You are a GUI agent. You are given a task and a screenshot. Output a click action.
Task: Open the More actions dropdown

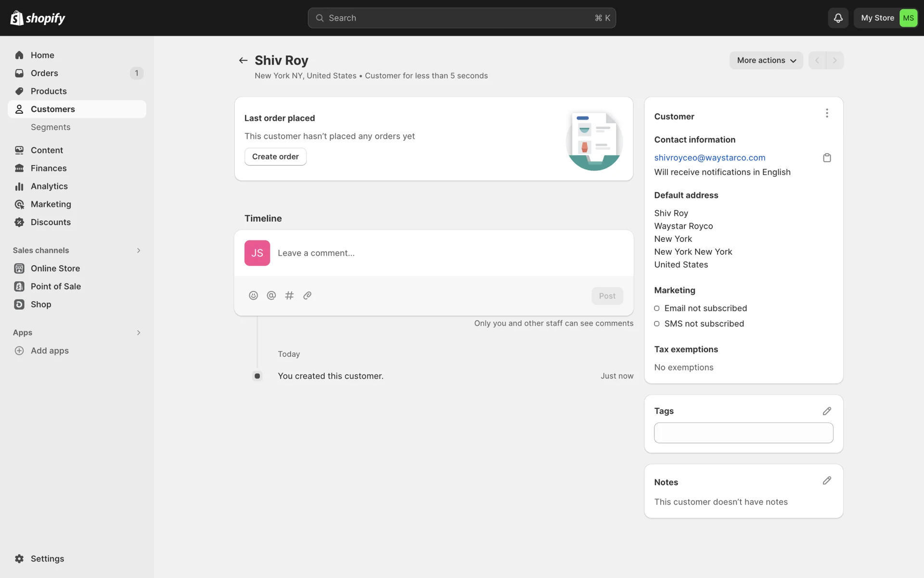click(x=766, y=60)
